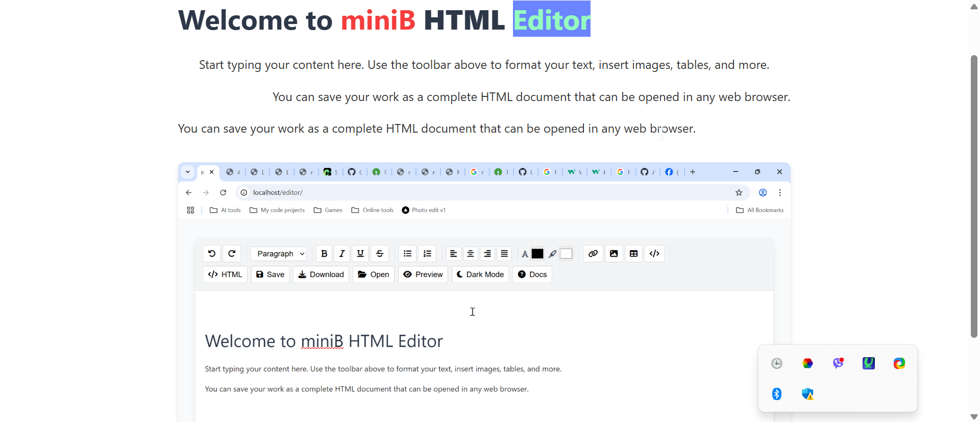
Task: Switch to the Facebook browser tab
Action: pyautogui.click(x=672, y=172)
